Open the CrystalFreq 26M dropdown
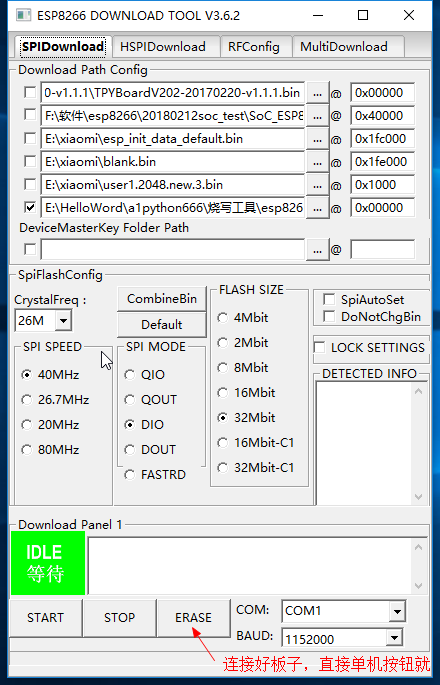 [x=63, y=321]
